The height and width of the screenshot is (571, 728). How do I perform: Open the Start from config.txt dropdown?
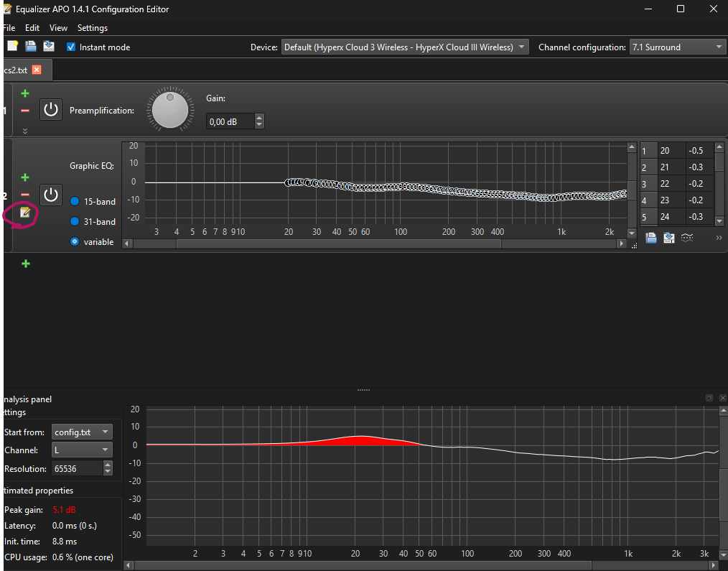pos(82,432)
